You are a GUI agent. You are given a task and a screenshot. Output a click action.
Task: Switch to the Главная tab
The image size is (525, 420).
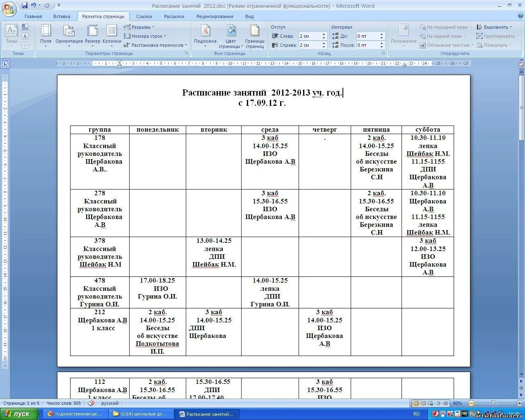[33, 16]
